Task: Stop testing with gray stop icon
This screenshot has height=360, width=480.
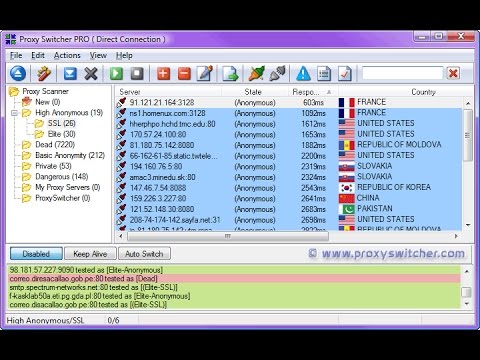Action: tap(137, 73)
